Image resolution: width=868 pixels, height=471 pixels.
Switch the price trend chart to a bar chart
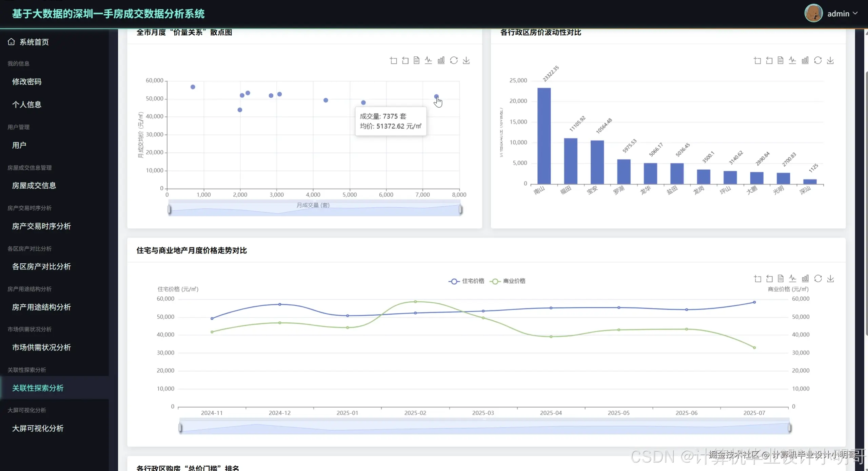point(805,279)
